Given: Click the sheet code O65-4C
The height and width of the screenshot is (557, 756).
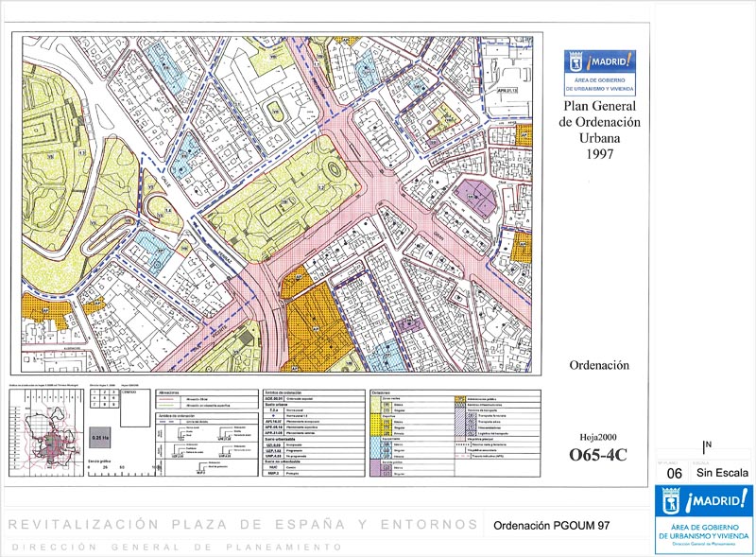Looking at the screenshot, I should (597, 455).
